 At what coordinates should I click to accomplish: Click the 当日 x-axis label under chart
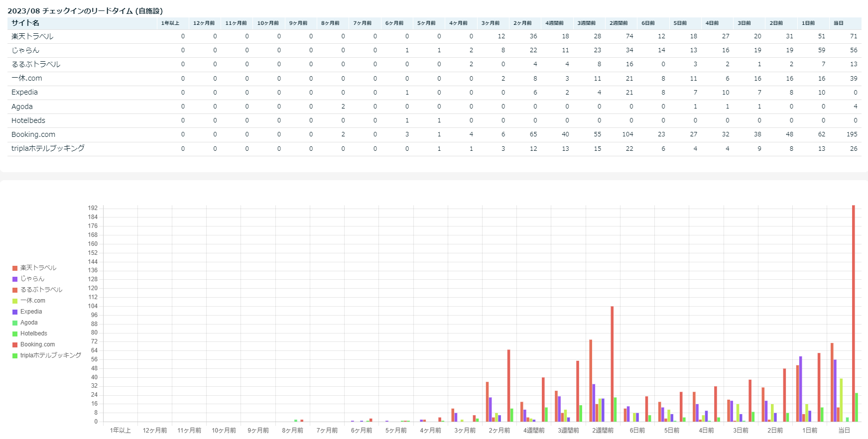[x=844, y=431]
